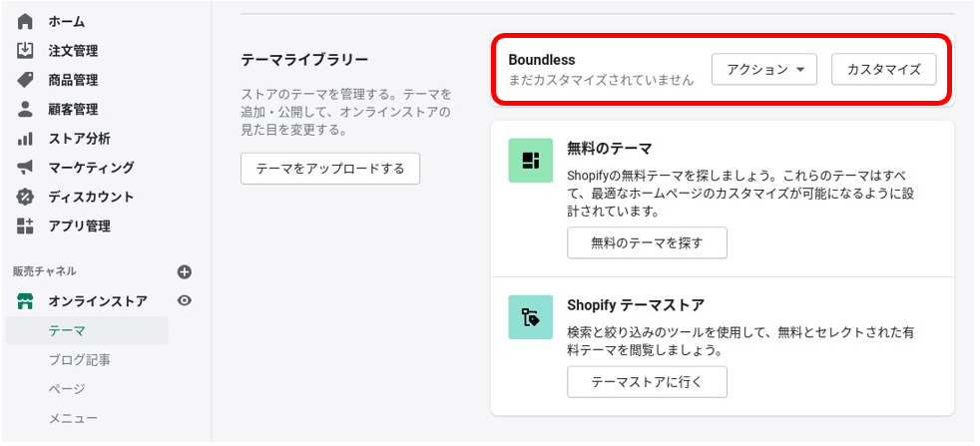
Task: Open orders via the inbox tray icon
Action: tap(25, 51)
